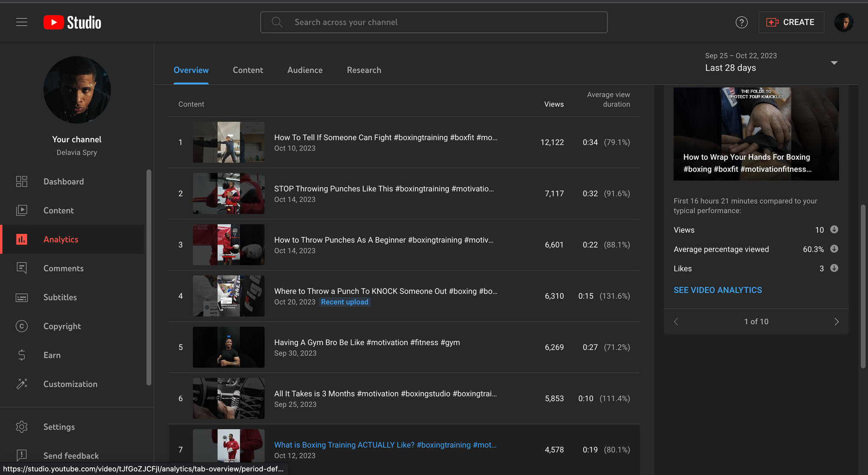Open the Earn dollar icon
This screenshot has width=868, height=475.
pyautogui.click(x=22, y=355)
